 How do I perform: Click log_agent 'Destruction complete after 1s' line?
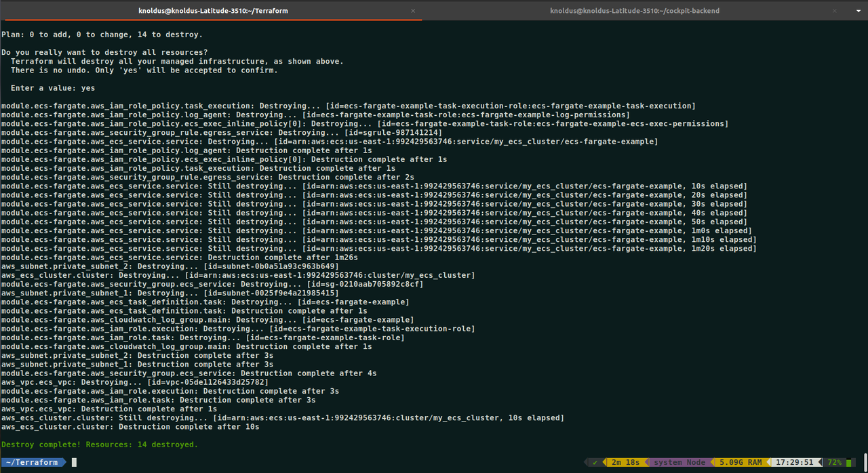pyautogui.click(x=186, y=150)
